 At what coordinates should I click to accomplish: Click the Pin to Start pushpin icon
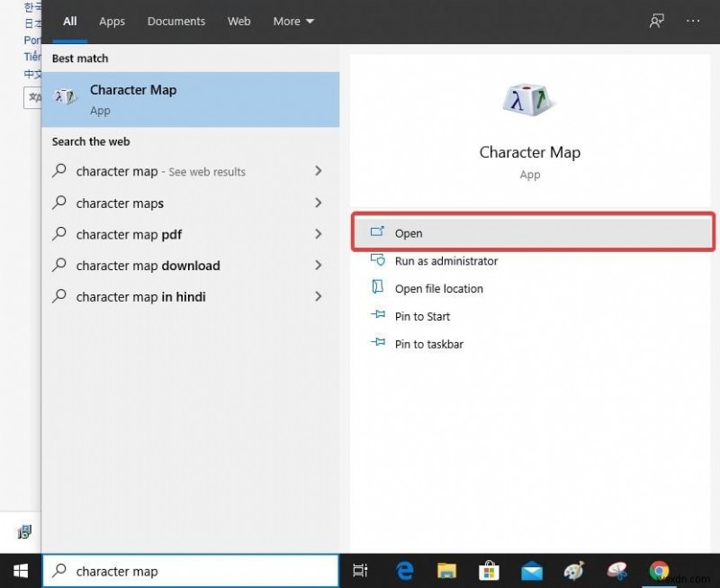378,316
